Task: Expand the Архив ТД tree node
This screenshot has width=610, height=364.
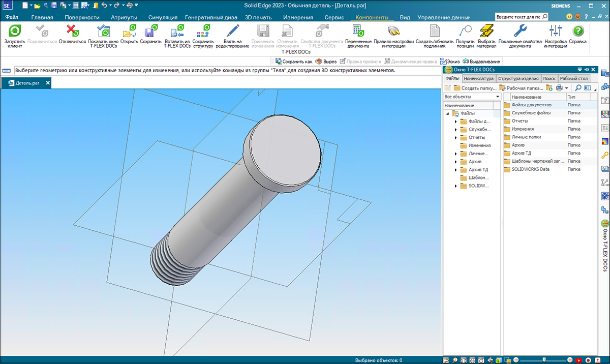Action: [456, 170]
